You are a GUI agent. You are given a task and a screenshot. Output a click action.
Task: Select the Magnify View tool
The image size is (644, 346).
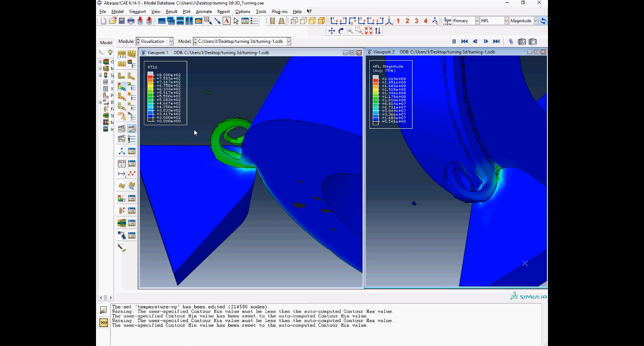click(x=350, y=31)
